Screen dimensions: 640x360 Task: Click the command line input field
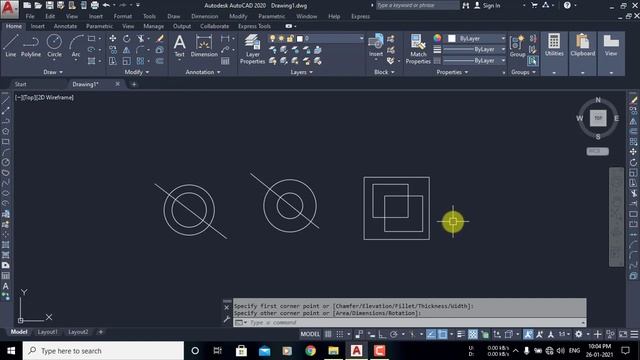(x=410, y=322)
